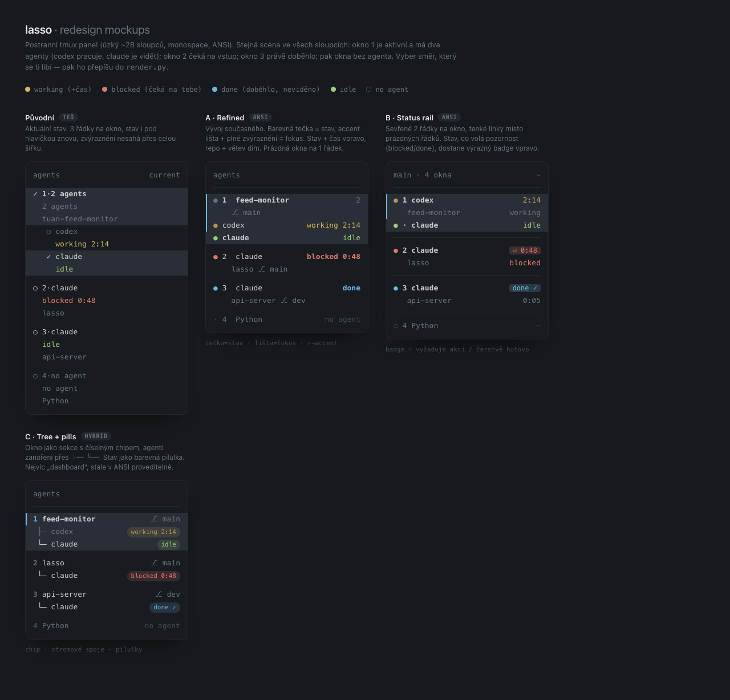Click the blue dot before 3 claude in panel A
Screen dimensions: 730x700
click(216, 288)
